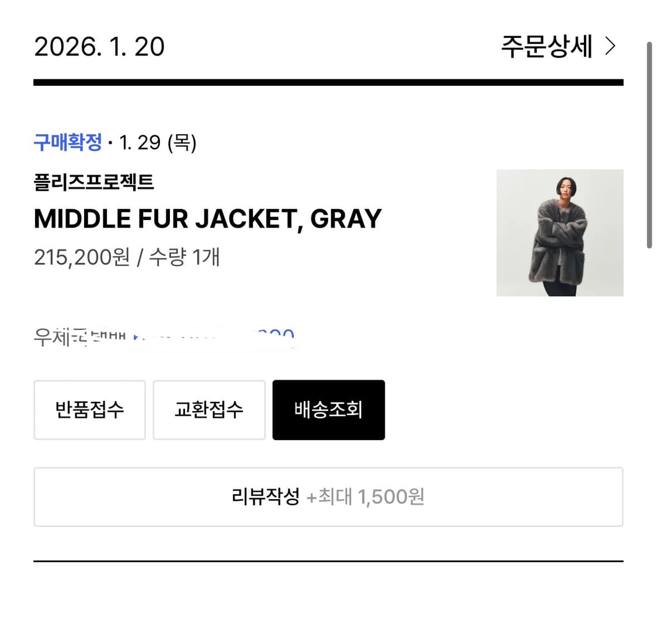This screenshot has height=644, width=657.
Task: Click the order date 2026. 1. 20
Action: click(x=98, y=46)
